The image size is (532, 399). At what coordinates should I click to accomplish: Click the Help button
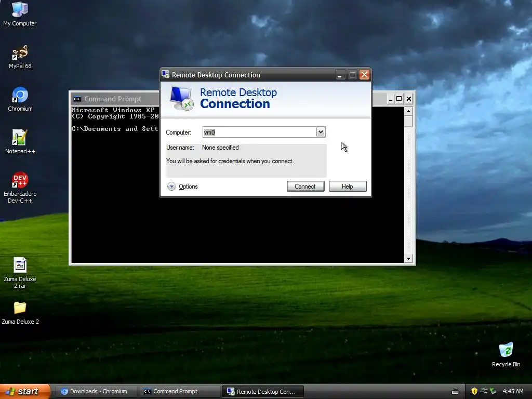click(x=348, y=187)
